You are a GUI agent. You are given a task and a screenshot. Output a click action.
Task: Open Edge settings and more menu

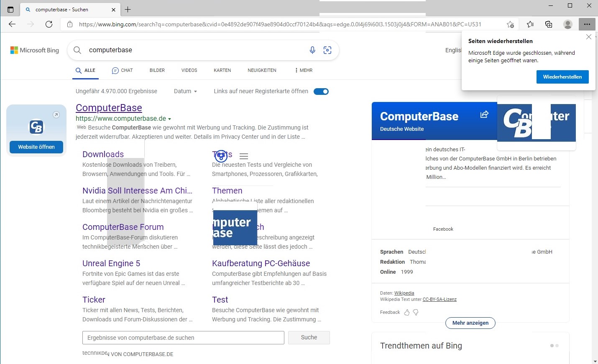(x=587, y=24)
